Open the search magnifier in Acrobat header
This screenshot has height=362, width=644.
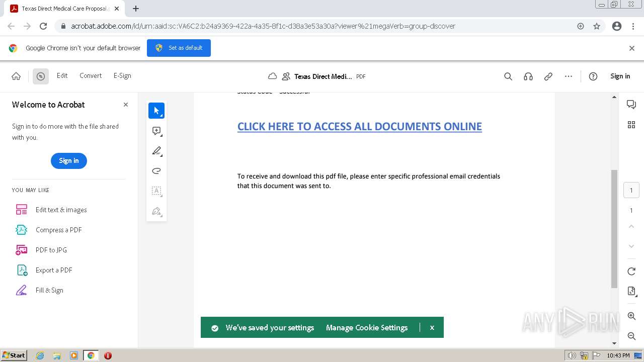tap(508, 76)
